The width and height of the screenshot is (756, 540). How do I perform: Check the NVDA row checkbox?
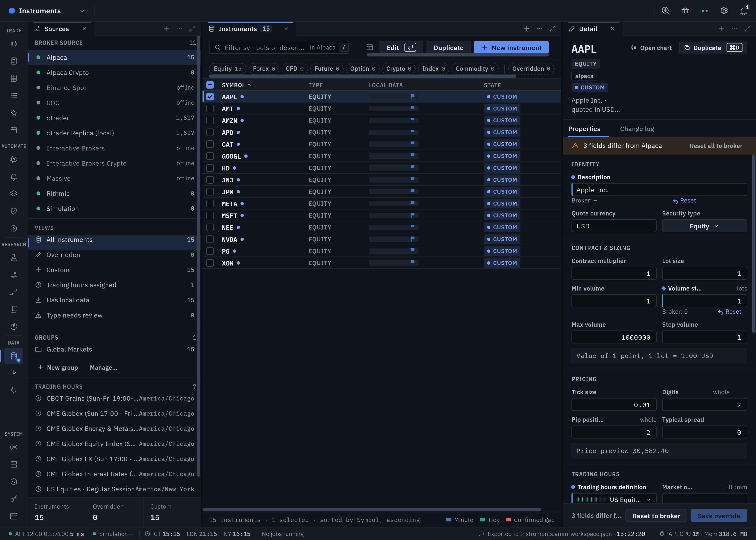tap(210, 239)
